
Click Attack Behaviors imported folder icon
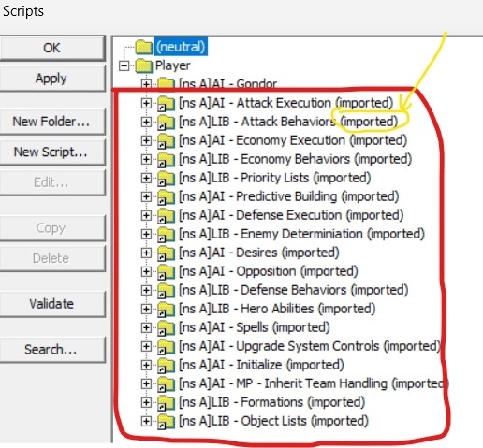pyautogui.click(x=166, y=122)
